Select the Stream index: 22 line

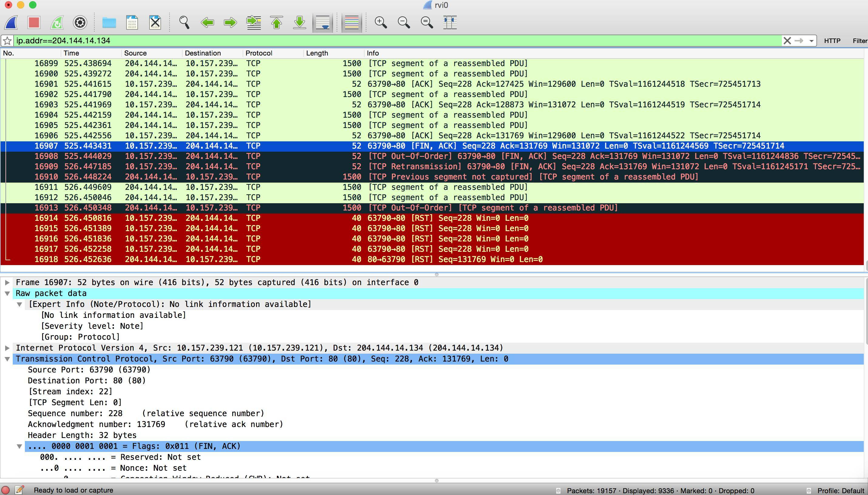[x=70, y=392]
